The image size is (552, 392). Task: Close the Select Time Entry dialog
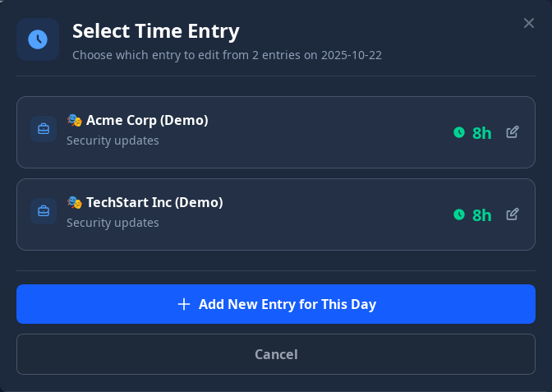(x=529, y=23)
